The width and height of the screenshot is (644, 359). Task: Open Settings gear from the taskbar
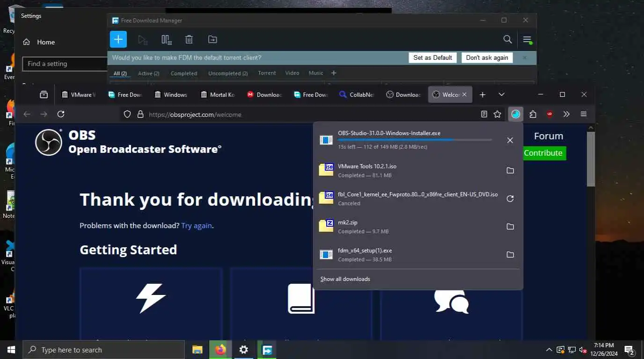click(243, 350)
